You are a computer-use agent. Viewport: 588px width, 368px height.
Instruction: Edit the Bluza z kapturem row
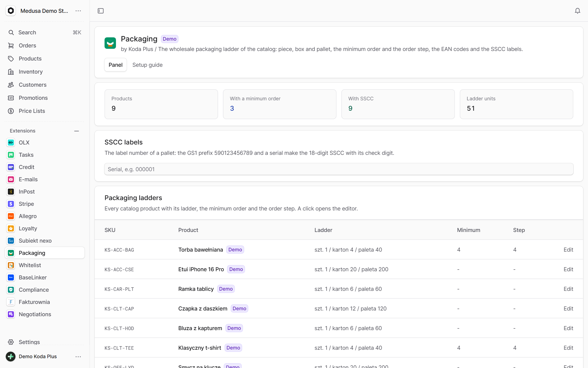568,328
